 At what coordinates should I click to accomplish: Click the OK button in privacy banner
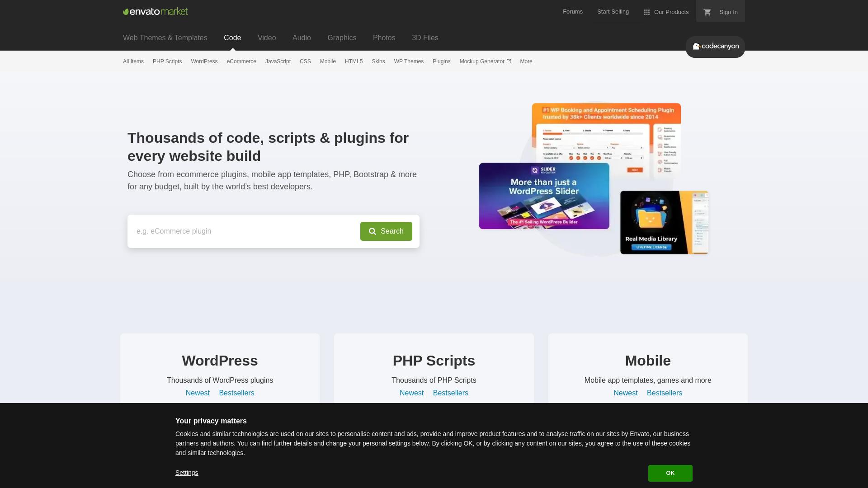(x=670, y=473)
